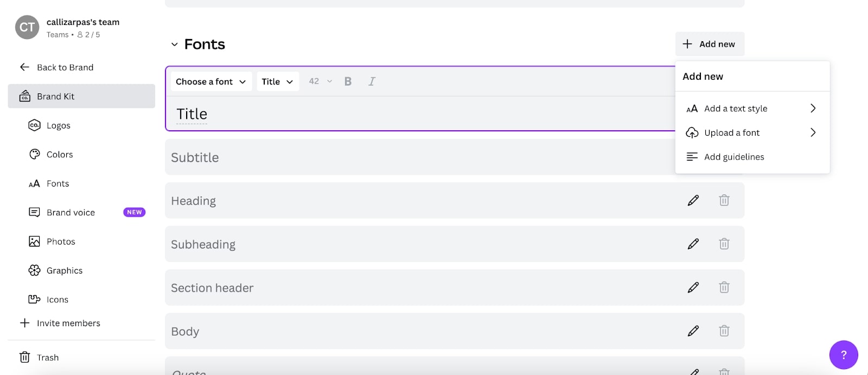Select Add a text style menu option
The width and height of the screenshot is (868, 375).
[751, 109]
